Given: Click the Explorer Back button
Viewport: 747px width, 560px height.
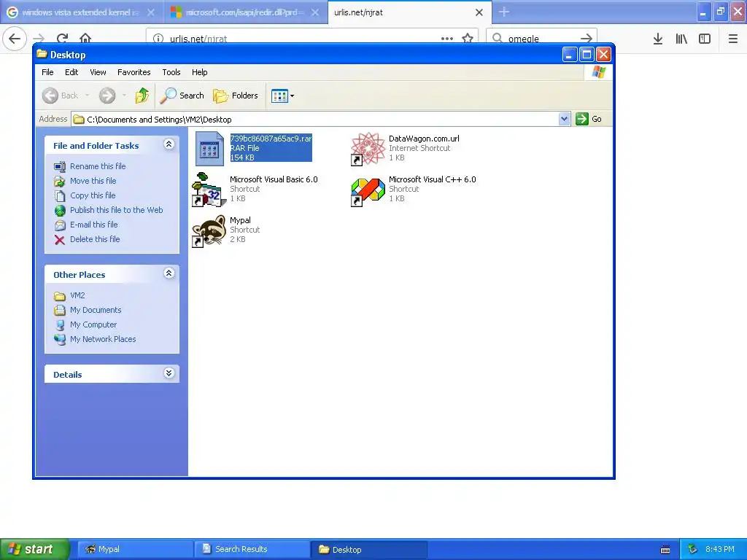Looking at the screenshot, I should 61,96.
